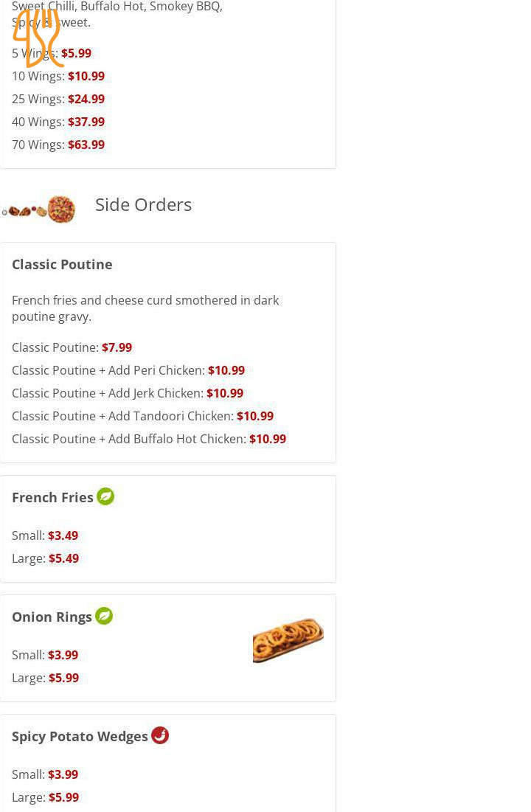Click the vegetarian leaf icon beside French Fries
Screen dimensions: 531x812
(105, 497)
